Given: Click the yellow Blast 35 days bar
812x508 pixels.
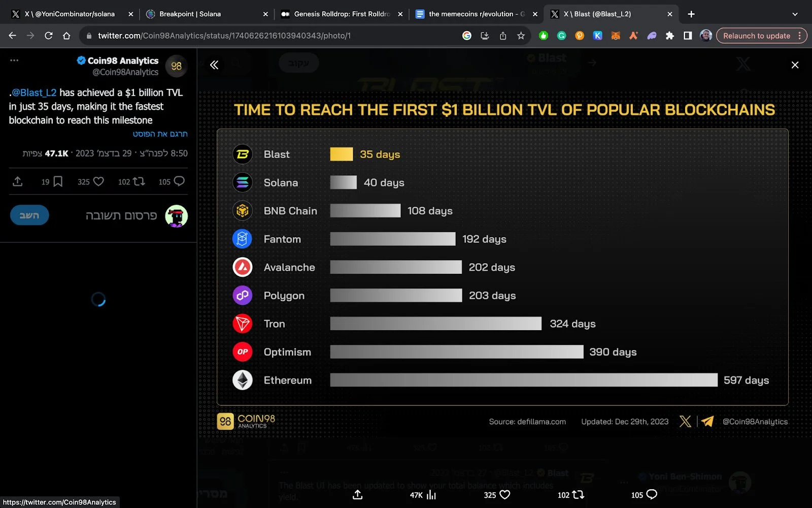Looking at the screenshot, I should pos(342,154).
